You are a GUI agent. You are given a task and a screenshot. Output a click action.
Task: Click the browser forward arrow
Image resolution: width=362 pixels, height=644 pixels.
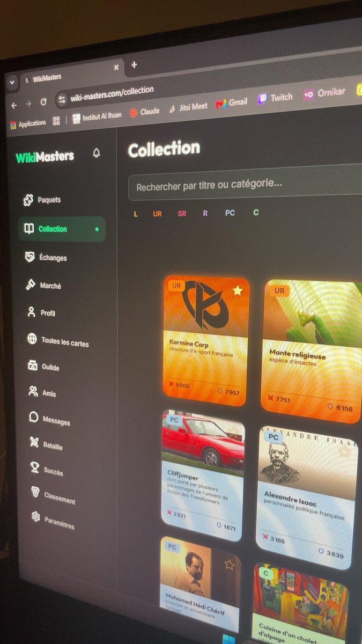[28, 104]
